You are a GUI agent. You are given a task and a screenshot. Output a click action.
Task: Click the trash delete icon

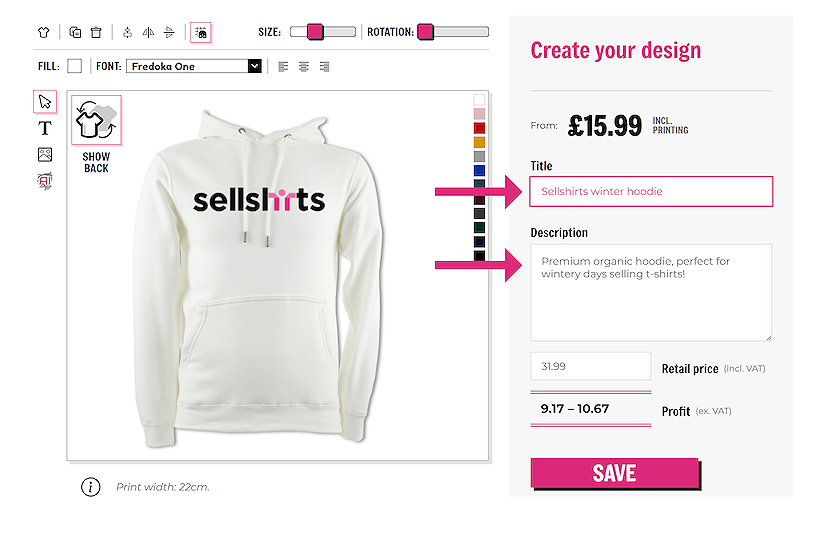pyautogui.click(x=96, y=32)
